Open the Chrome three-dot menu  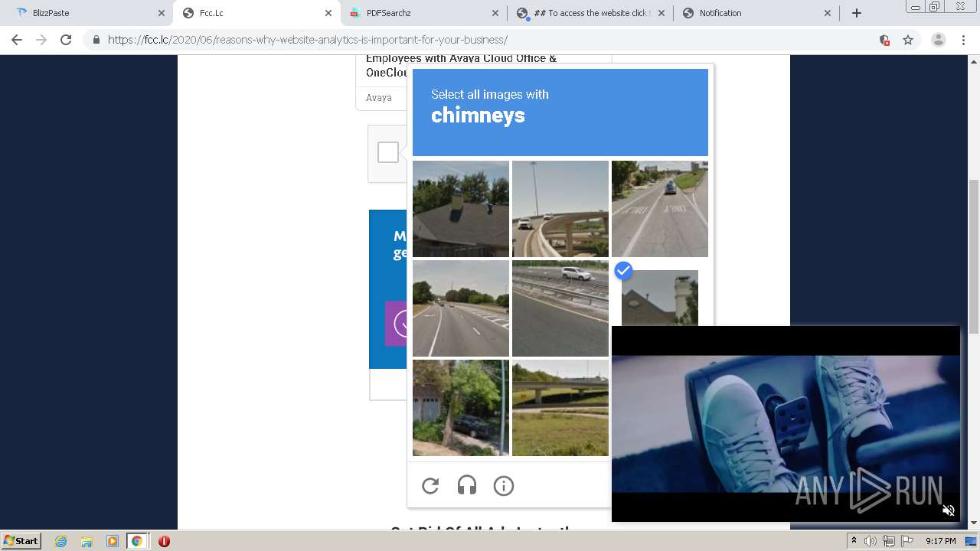963,40
